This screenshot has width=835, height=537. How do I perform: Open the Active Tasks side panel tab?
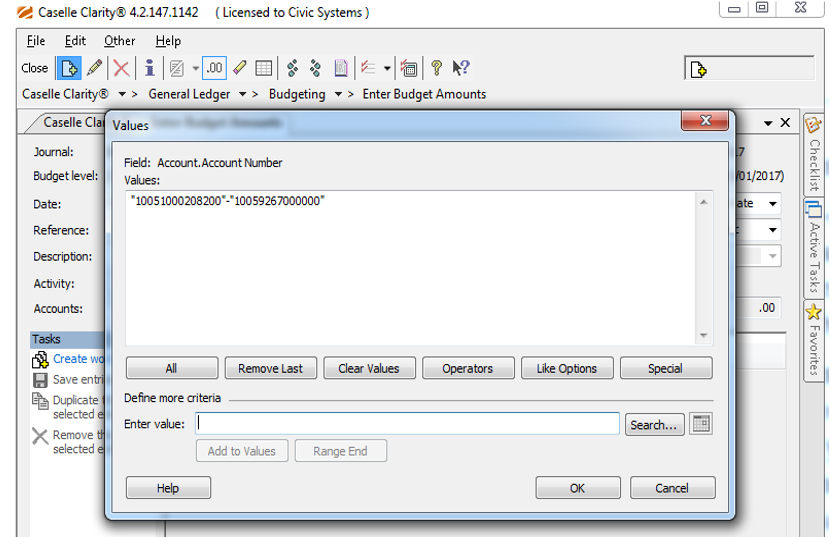814,249
